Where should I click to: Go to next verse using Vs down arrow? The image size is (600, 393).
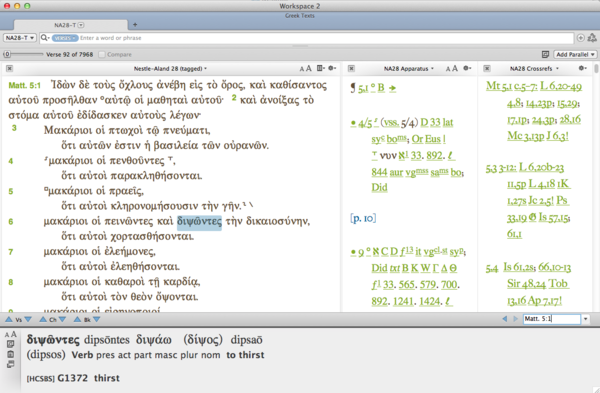28,319
